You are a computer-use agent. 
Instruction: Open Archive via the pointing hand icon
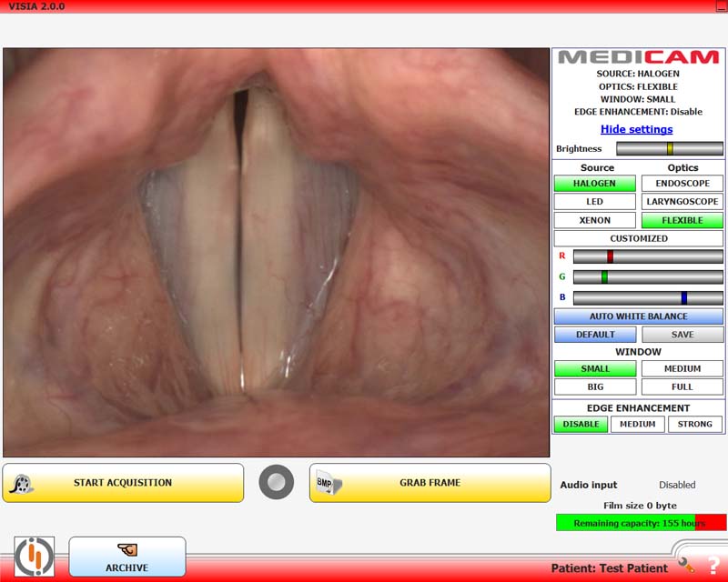[126, 550]
